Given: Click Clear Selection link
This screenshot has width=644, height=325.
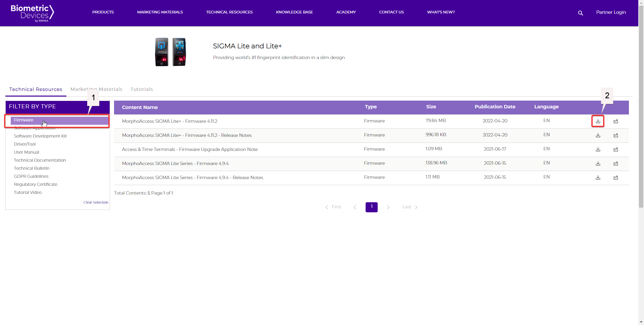Looking at the screenshot, I should pyautogui.click(x=96, y=203).
